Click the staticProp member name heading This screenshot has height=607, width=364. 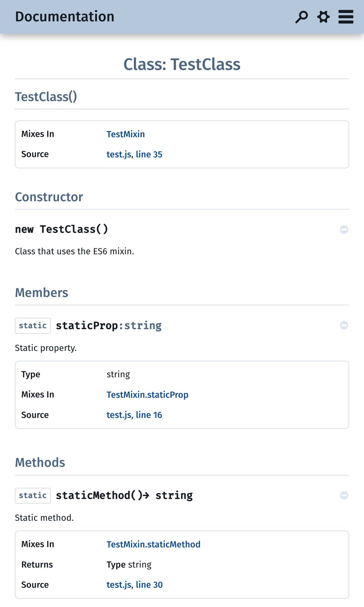point(87,325)
